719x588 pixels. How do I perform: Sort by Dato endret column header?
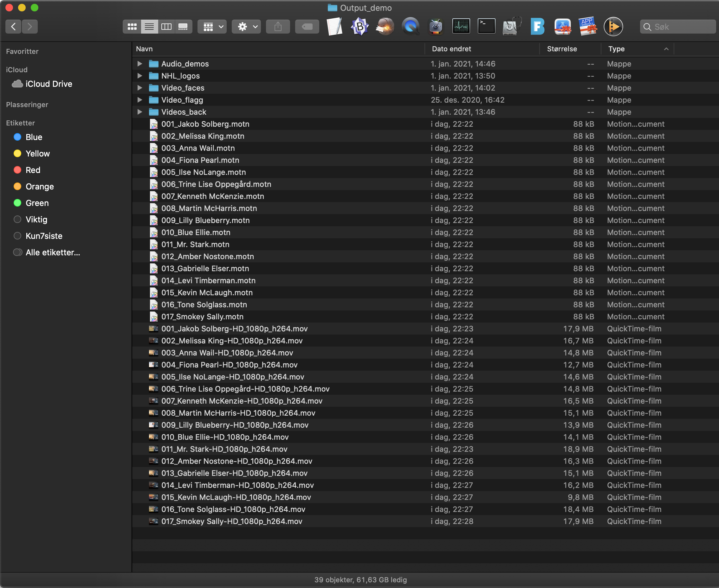point(482,49)
